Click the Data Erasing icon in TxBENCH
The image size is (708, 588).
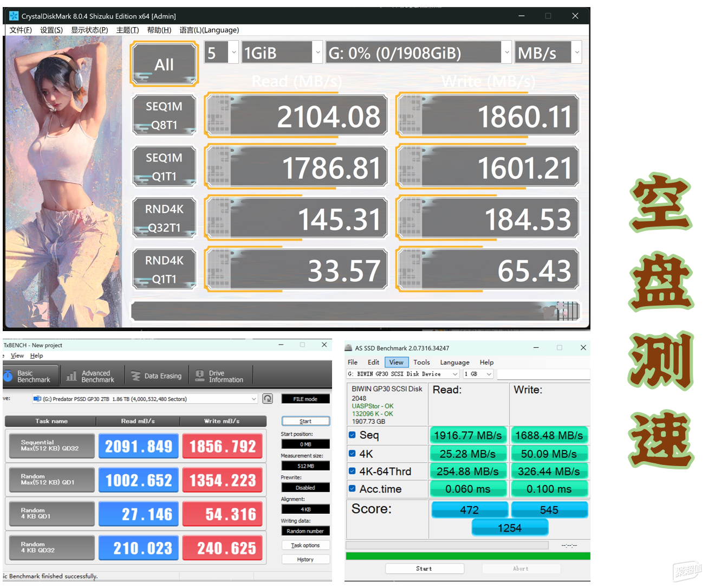click(136, 376)
